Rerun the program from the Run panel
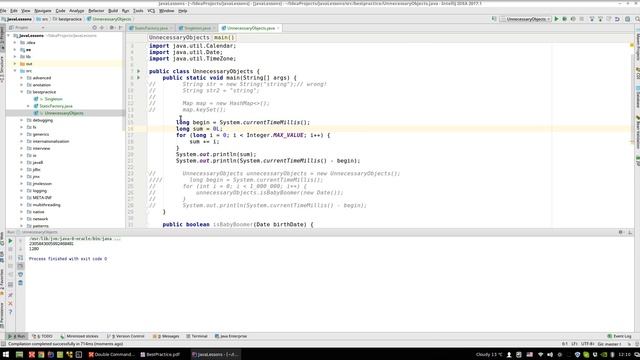This screenshot has width=640, height=360. 10,241
